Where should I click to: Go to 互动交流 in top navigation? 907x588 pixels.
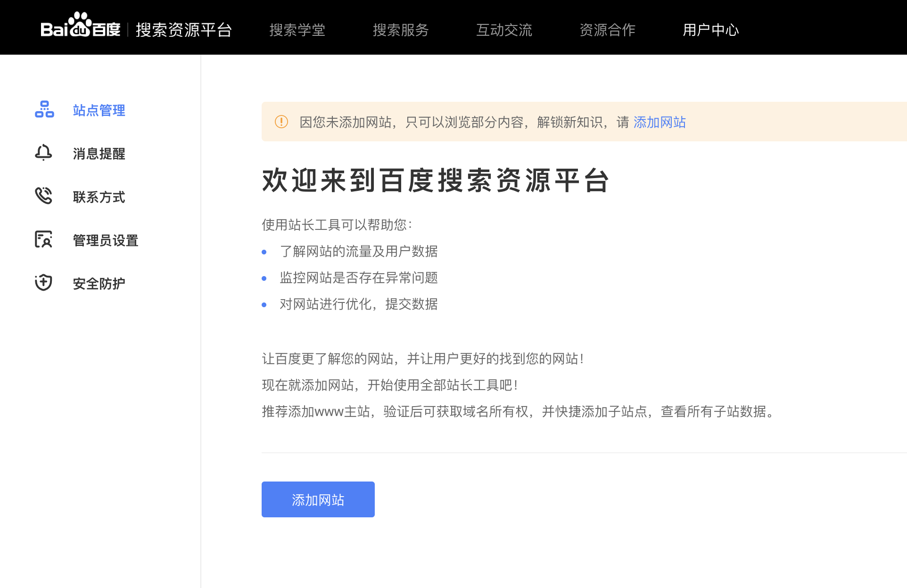(x=504, y=30)
